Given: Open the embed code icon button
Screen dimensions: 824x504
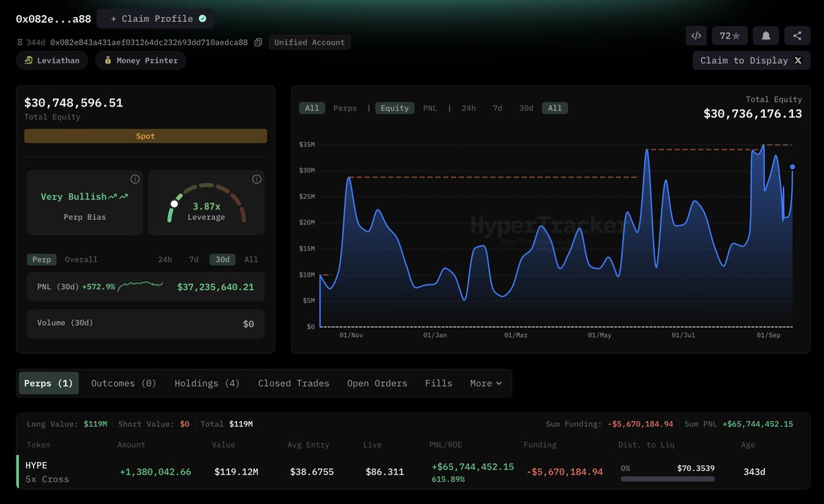Looking at the screenshot, I should click(x=696, y=36).
